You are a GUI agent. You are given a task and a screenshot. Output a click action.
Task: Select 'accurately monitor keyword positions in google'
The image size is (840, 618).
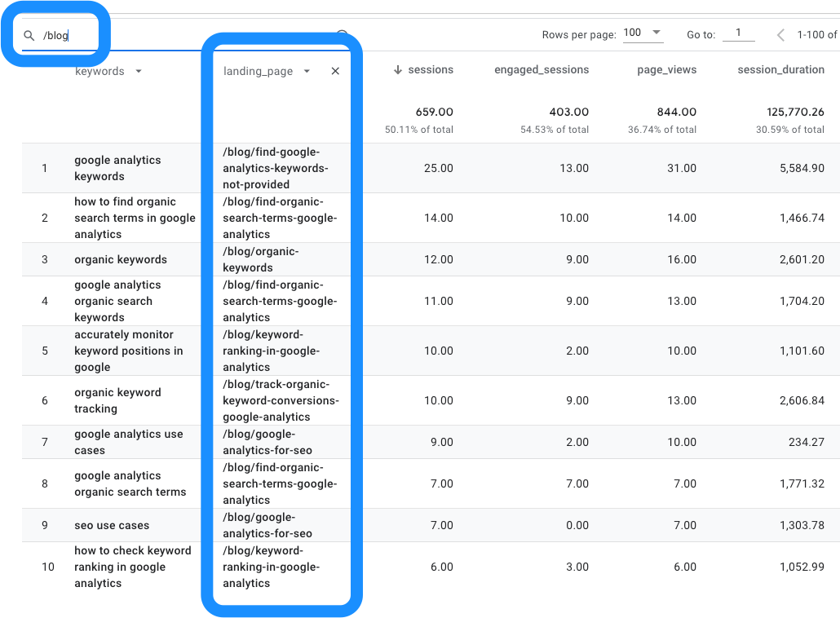pos(129,351)
